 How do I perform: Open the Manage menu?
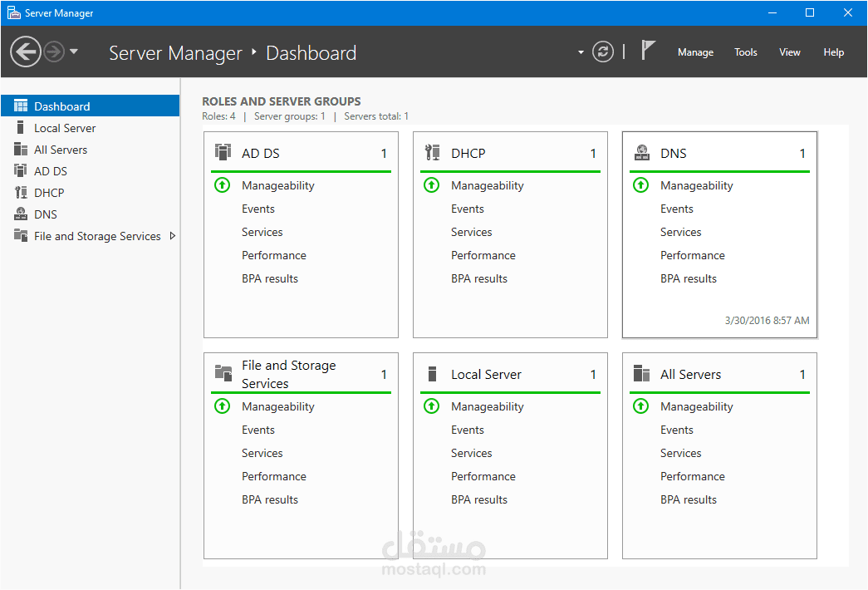695,52
